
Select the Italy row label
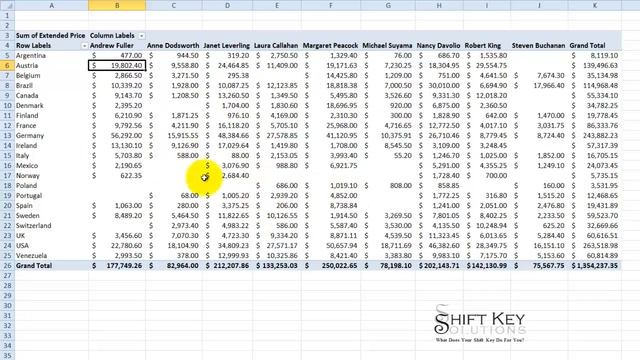coord(51,156)
